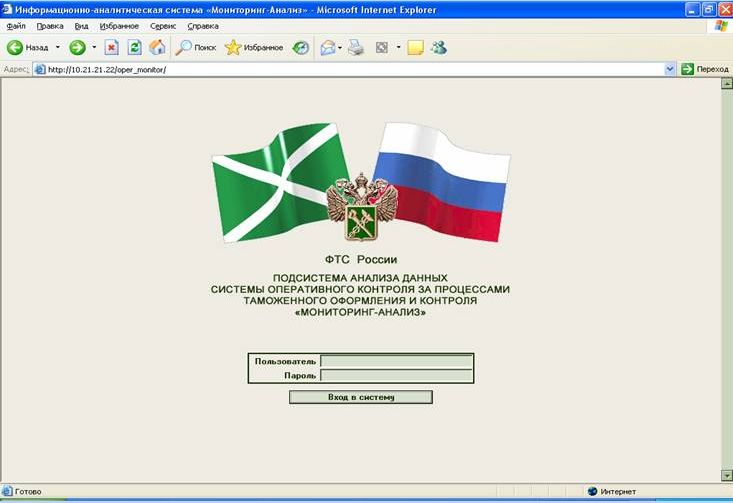Open the Справка menu

pos(203,26)
